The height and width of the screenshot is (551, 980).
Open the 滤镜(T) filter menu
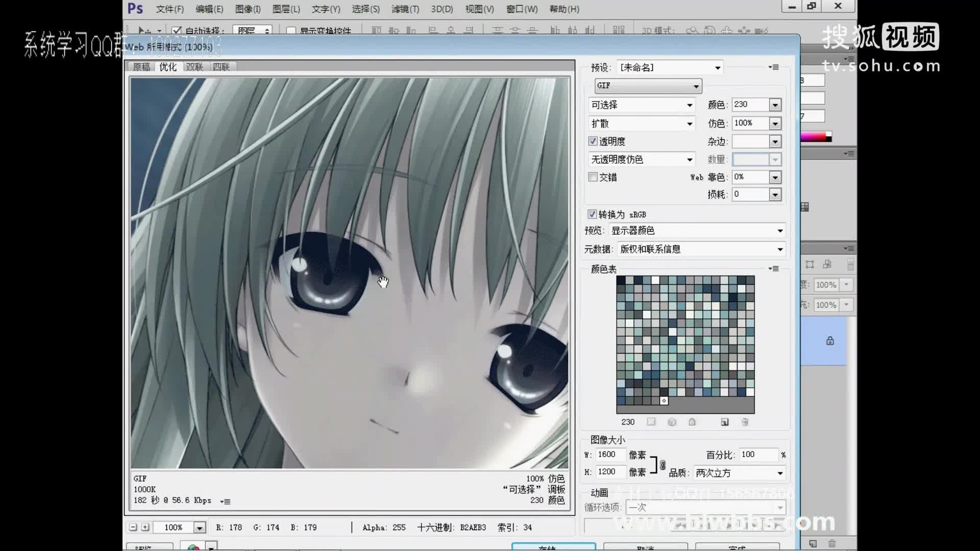[405, 9]
